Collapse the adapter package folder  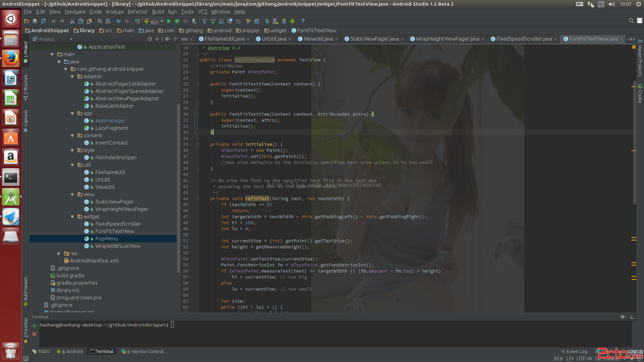pos(72,76)
